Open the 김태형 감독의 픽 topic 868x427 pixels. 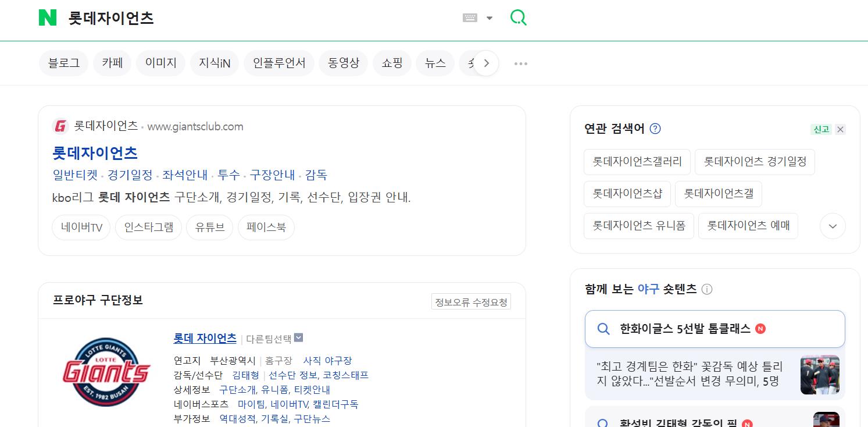[678, 423]
